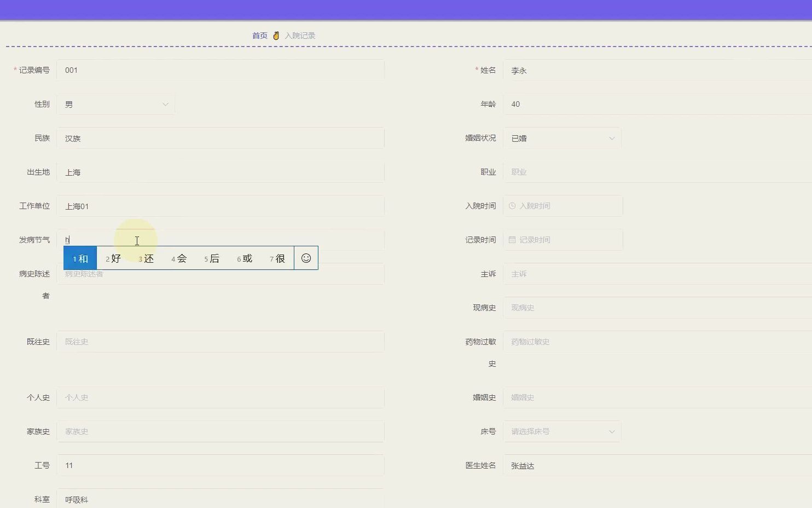Viewport: 812px width, 508px height.
Task: Click the 首页 breadcrumb link
Action: click(x=259, y=36)
